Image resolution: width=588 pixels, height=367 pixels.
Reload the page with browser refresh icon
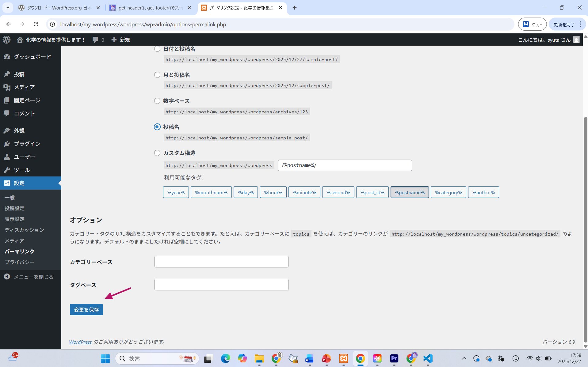click(36, 24)
